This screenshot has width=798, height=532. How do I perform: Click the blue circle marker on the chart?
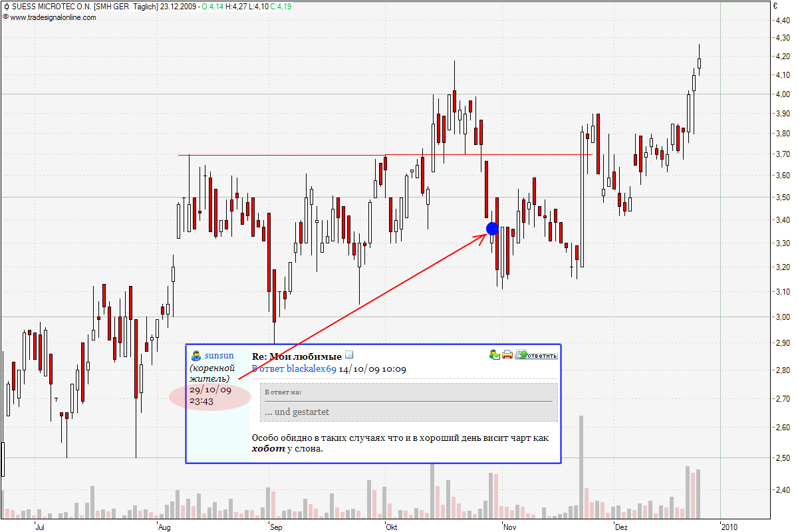(x=492, y=229)
